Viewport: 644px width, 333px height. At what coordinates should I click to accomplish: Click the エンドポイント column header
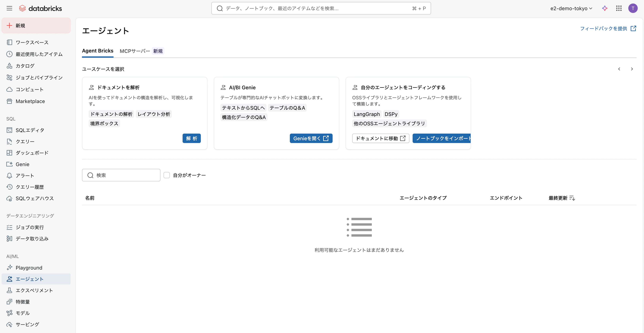(x=506, y=198)
